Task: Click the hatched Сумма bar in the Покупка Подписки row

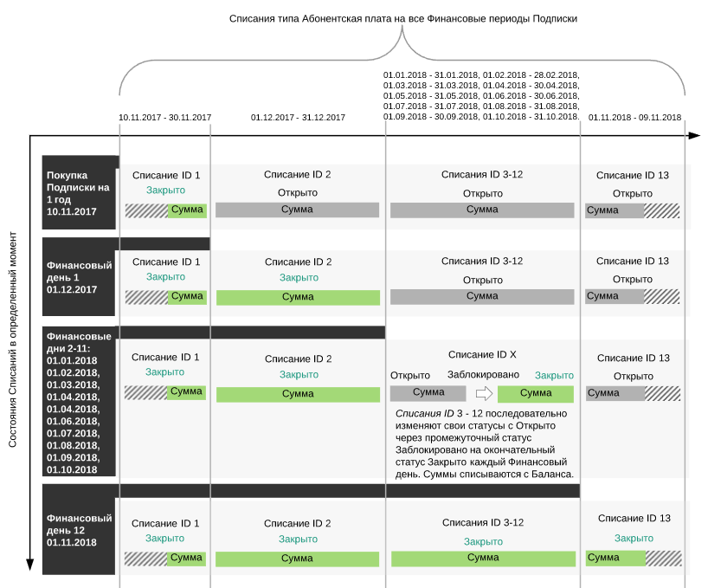Action: 165,210
